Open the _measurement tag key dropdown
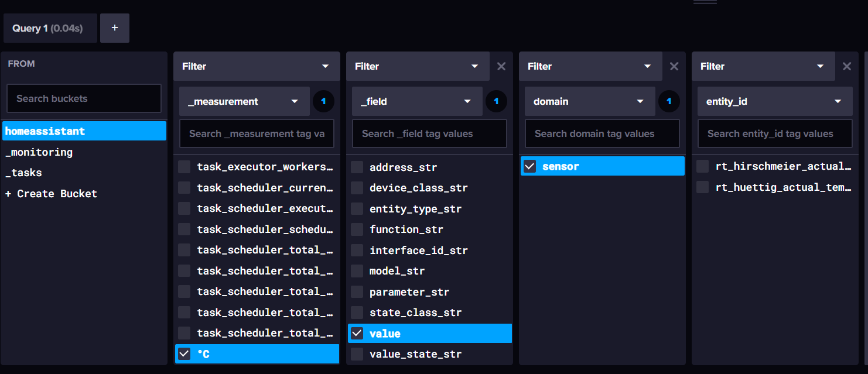The height and width of the screenshot is (374, 868). 244,101
